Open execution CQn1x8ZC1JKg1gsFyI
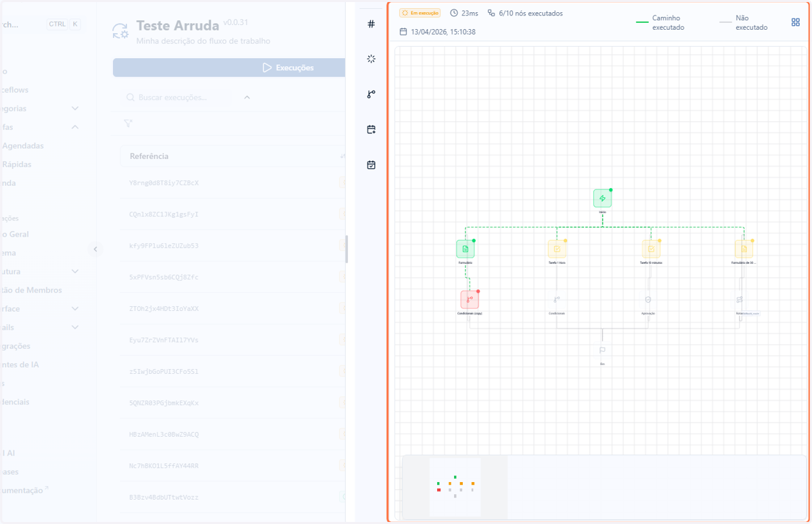The width and height of the screenshot is (812, 524). point(164,214)
